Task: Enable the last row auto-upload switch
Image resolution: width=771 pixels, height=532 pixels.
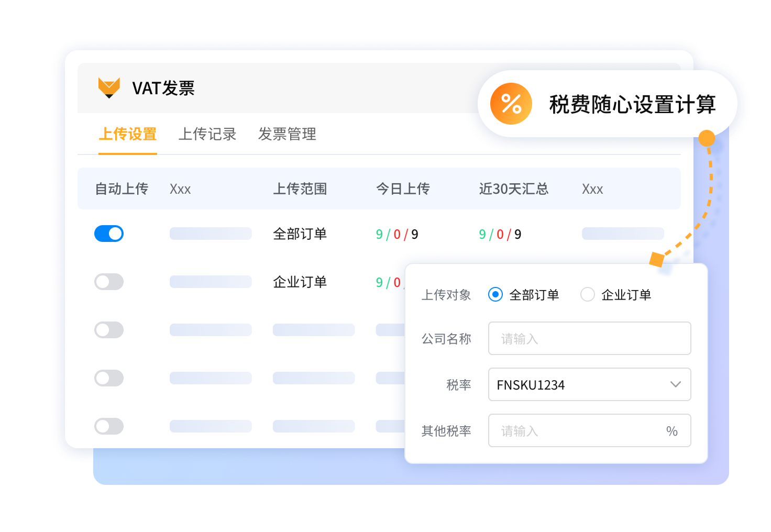Action: click(x=109, y=426)
